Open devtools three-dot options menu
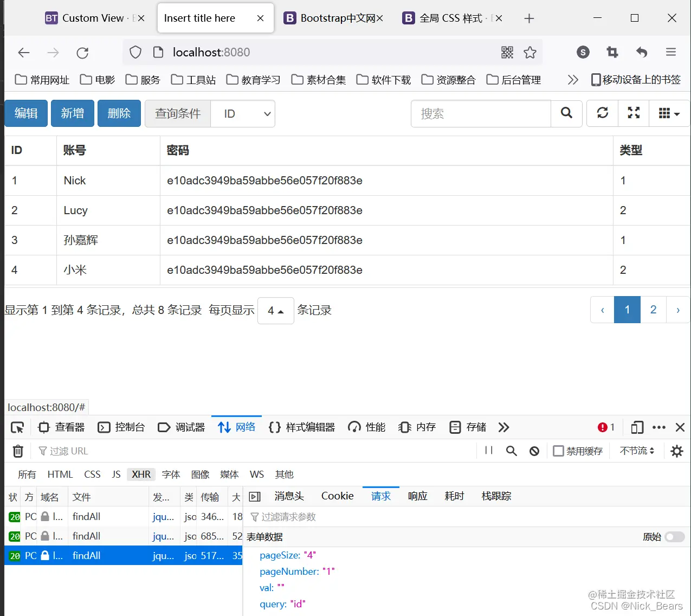Image resolution: width=691 pixels, height=616 pixels. (x=659, y=427)
